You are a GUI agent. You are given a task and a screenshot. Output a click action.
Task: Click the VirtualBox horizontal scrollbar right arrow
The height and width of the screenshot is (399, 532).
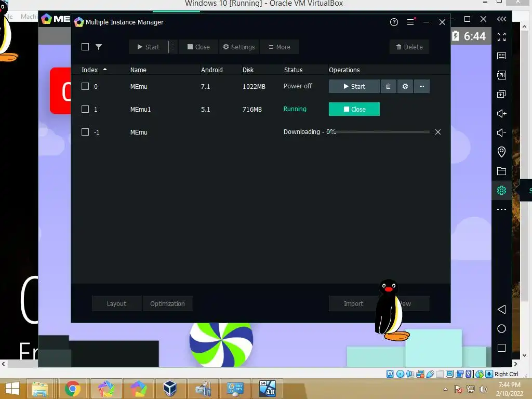point(516,364)
